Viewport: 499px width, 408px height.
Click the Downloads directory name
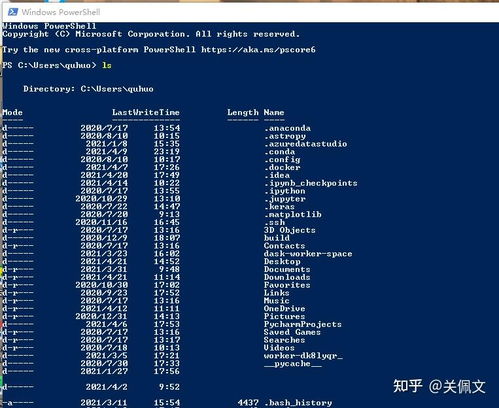click(x=287, y=277)
